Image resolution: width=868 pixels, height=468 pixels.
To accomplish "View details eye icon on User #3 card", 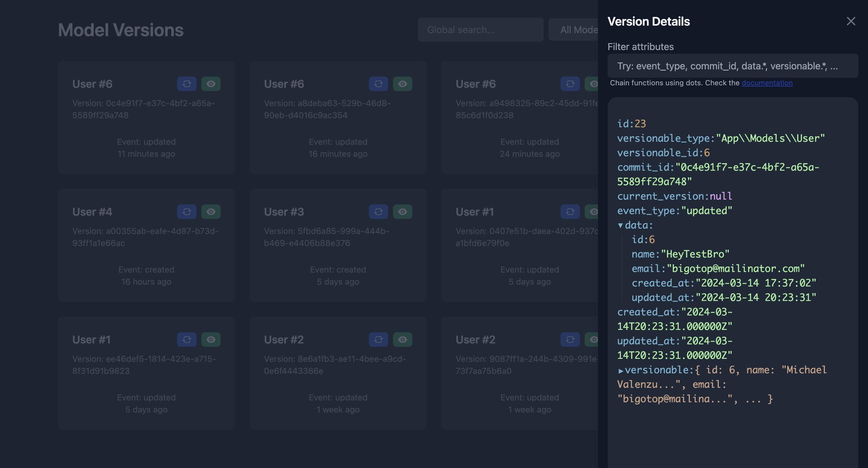I will (403, 211).
